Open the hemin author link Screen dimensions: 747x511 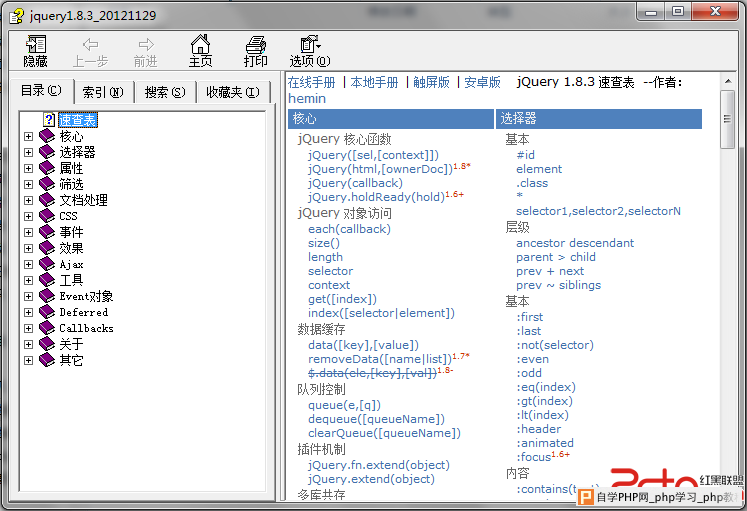[307, 99]
